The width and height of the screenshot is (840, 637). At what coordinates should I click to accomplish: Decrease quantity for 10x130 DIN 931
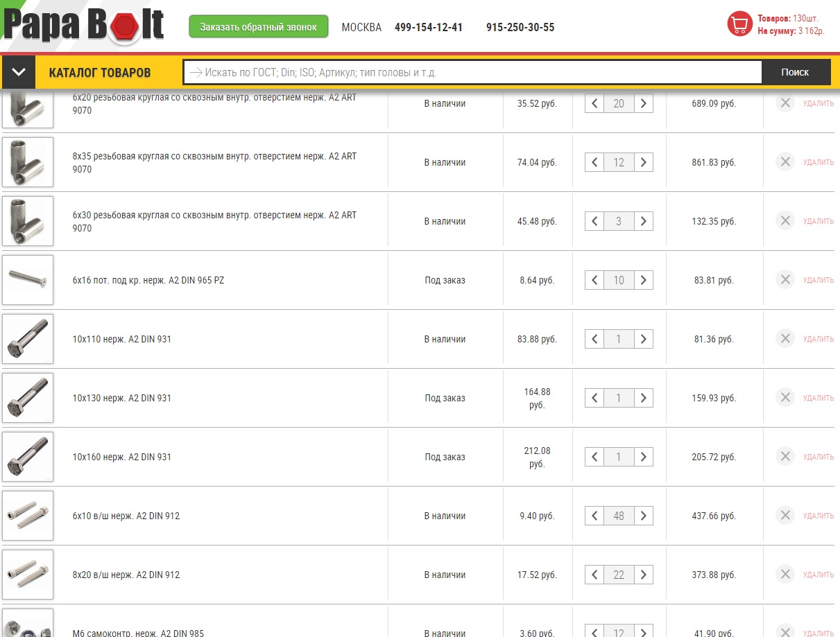click(x=594, y=399)
